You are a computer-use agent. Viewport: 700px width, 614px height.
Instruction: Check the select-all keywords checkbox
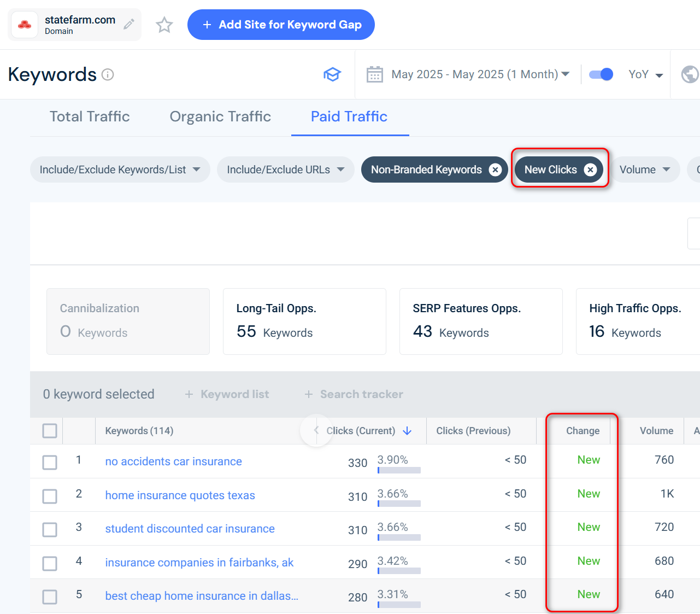pos(50,431)
